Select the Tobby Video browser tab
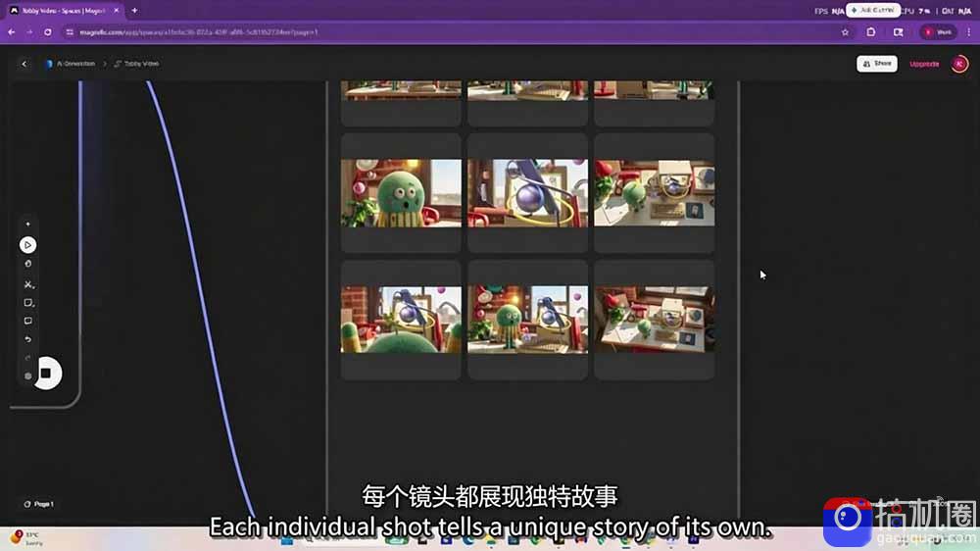Image resolution: width=980 pixels, height=551 pixels. pyautogui.click(x=63, y=11)
